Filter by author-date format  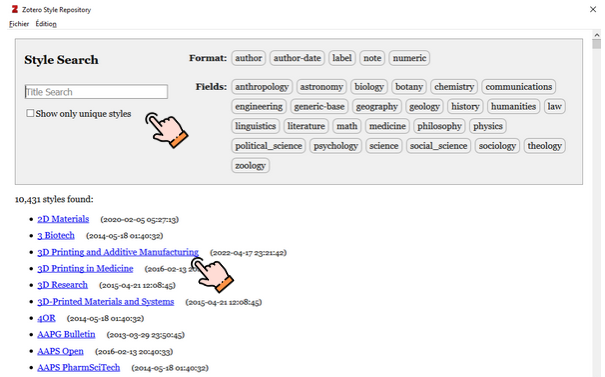[x=297, y=58]
